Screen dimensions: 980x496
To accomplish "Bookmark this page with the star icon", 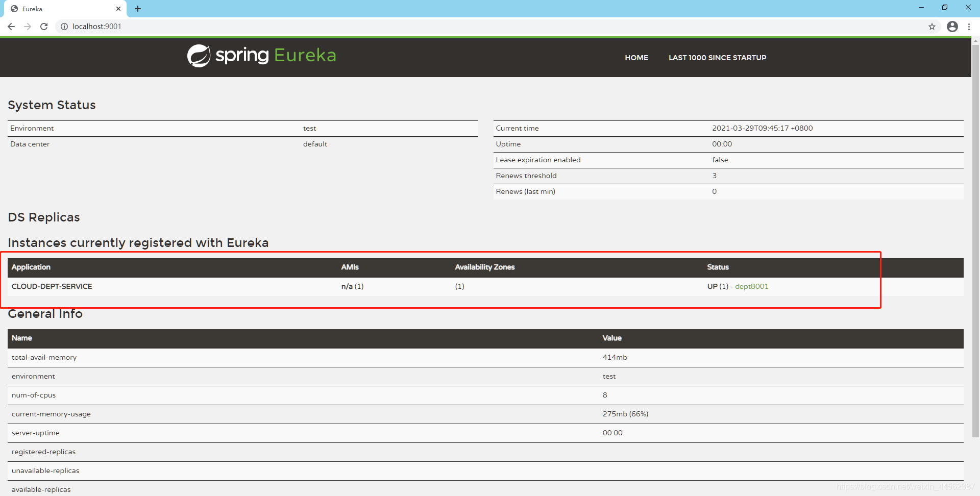I will point(932,27).
